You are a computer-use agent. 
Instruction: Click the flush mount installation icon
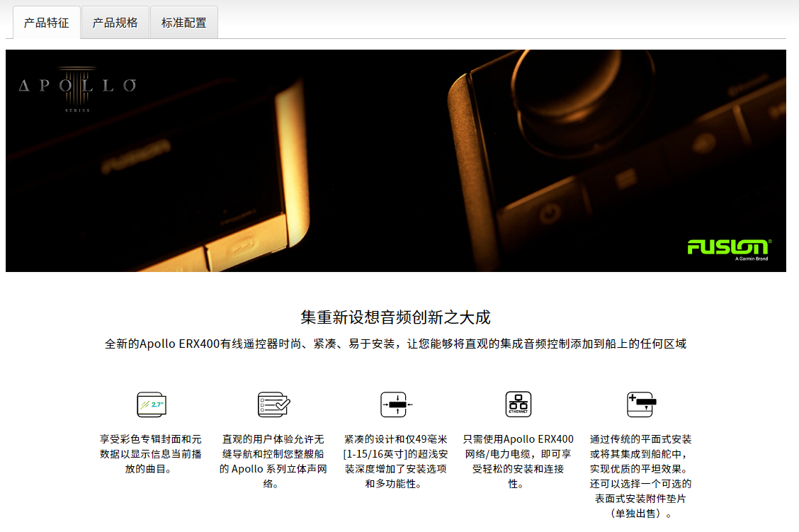641,404
